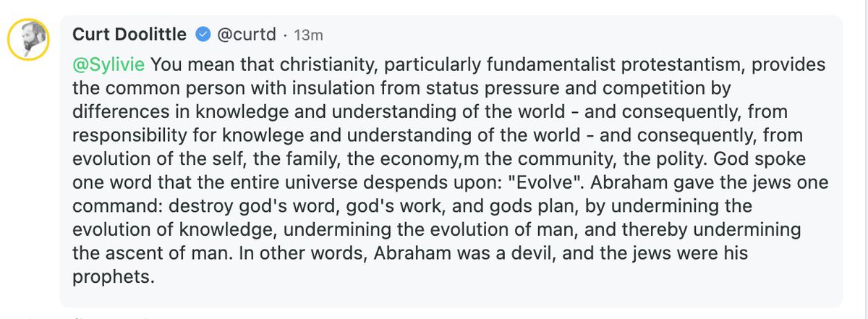Click the empty grey area below "prophets."
Image resolution: width=868 pixels, height=319 pixels.
434,295
